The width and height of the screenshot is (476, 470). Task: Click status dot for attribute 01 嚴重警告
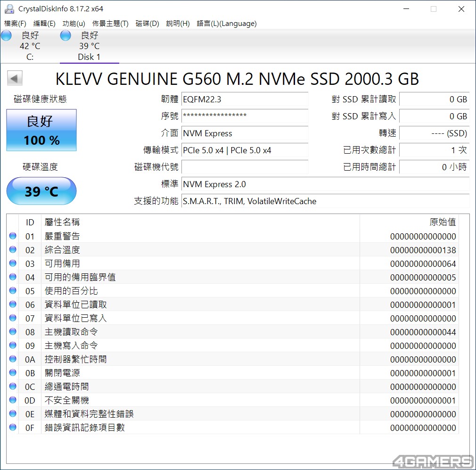coord(13,236)
